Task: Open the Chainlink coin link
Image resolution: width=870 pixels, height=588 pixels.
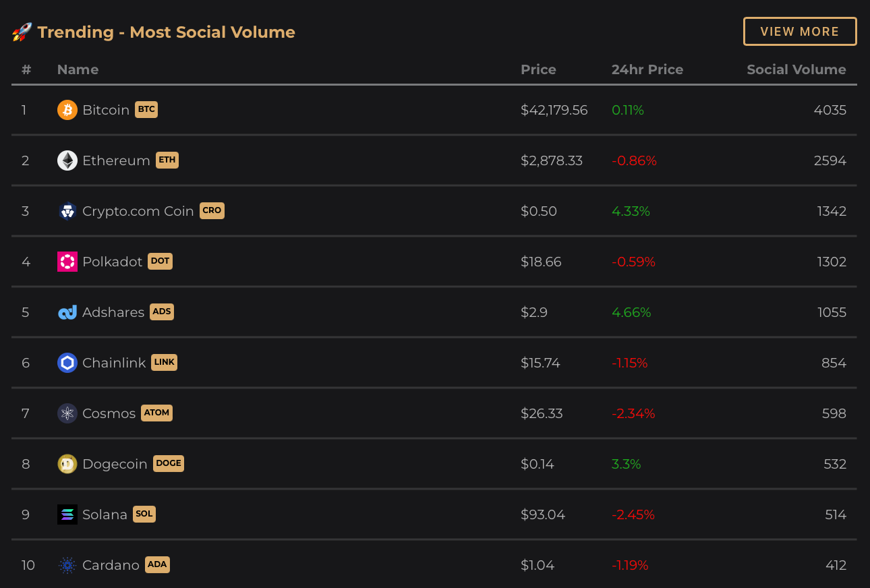Action: click(x=114, y=363)
